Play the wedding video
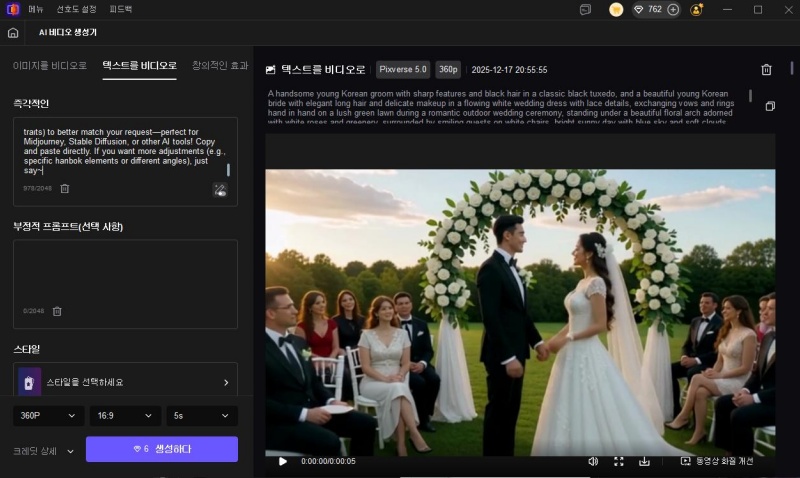The height and width of the screenshot is (478, 800). (283, 461)
